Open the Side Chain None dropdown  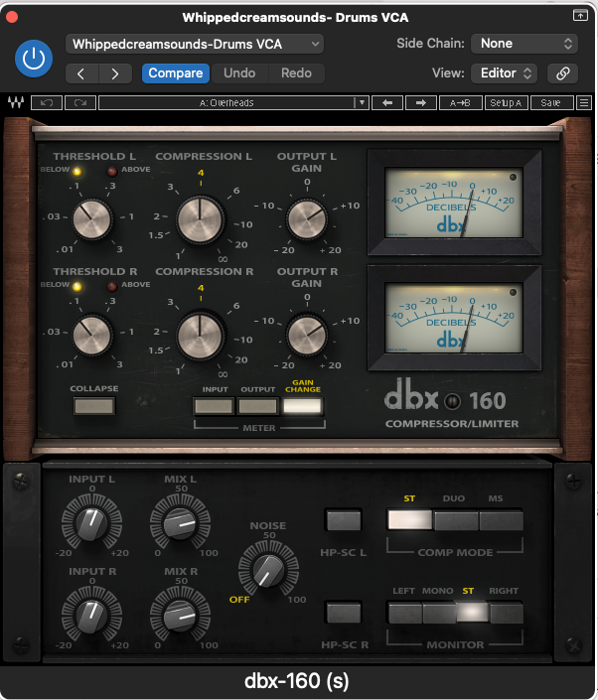click(524, 44)
